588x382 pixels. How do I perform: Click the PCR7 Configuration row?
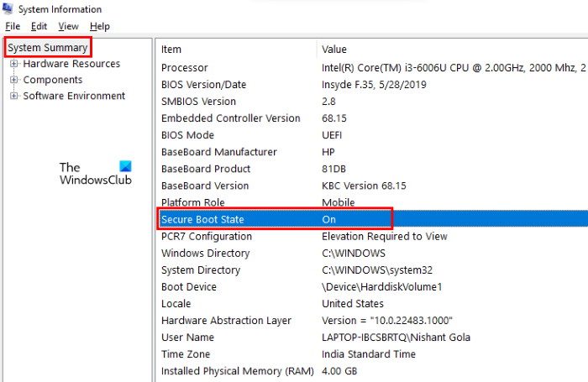tap(205, 236)
